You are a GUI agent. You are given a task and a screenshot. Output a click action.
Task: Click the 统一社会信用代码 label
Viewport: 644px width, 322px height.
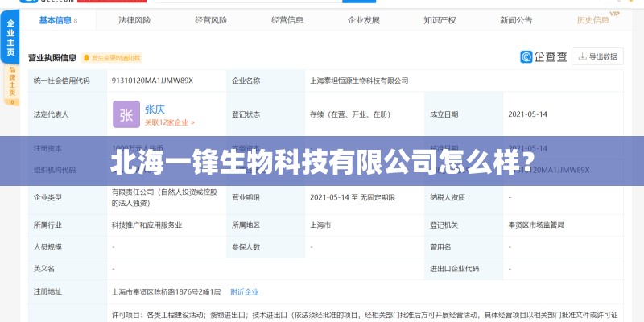coord(62,80)
